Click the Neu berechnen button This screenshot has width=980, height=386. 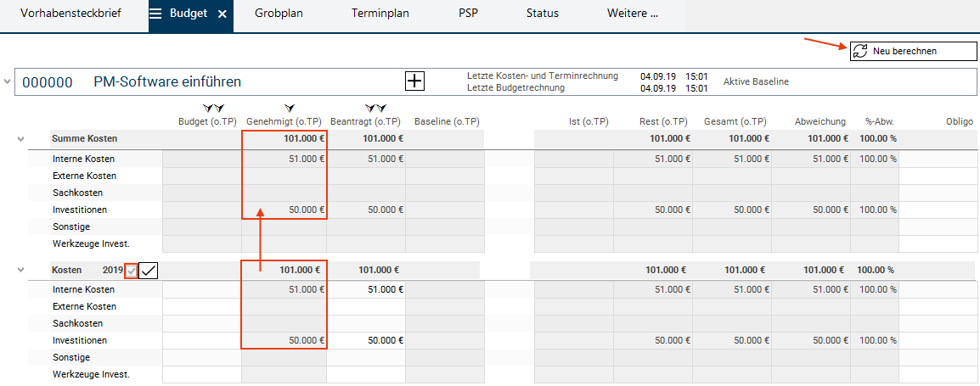pos(913,51)
